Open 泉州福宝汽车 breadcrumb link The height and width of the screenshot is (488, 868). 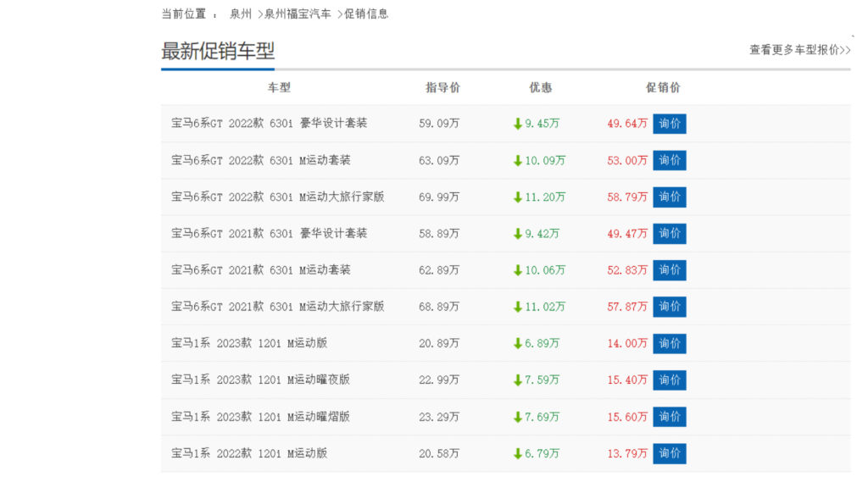[x=298, y=14]
